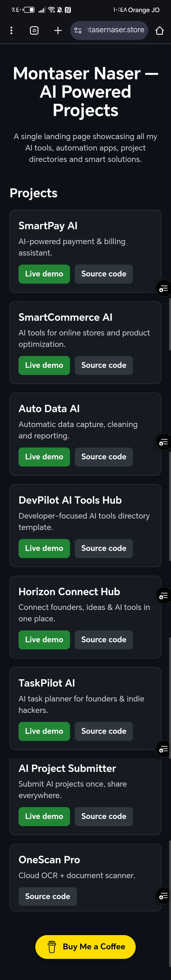Open Source code for Horizon Connect Hub
The image size is (171, 980).
click(x=104, y=640)
